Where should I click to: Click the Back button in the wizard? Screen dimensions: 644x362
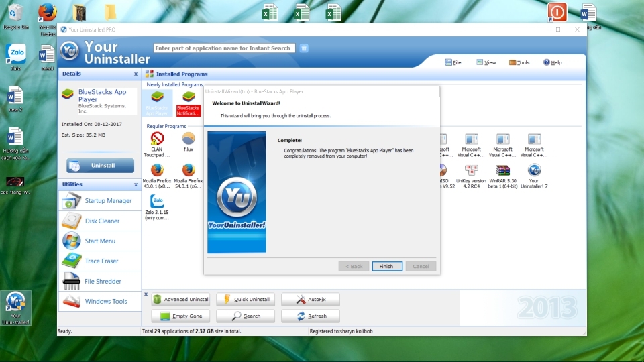point(354,266)
